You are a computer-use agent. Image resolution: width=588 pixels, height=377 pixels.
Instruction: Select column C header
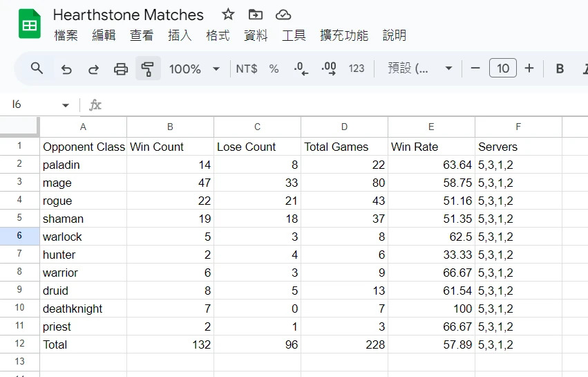coord(257,127)
